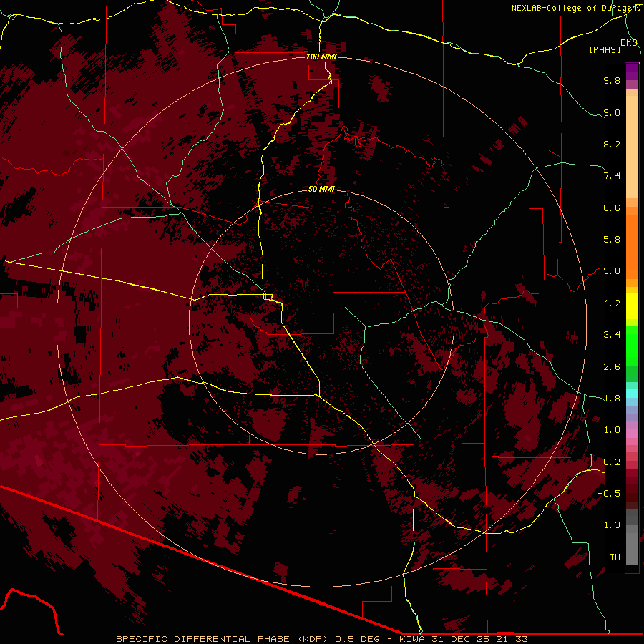The width and height of the screenshot is (644, 644).
Task: Pick the purple top segment of the color bar
Action: click(x=632, y=72)
